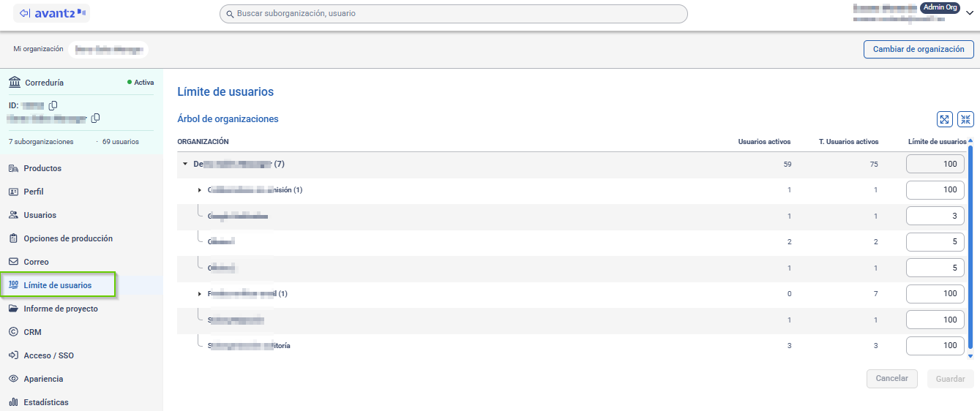Click the Correduría bank icon
Screen dimensions: 980x411
tap(13, 83)
